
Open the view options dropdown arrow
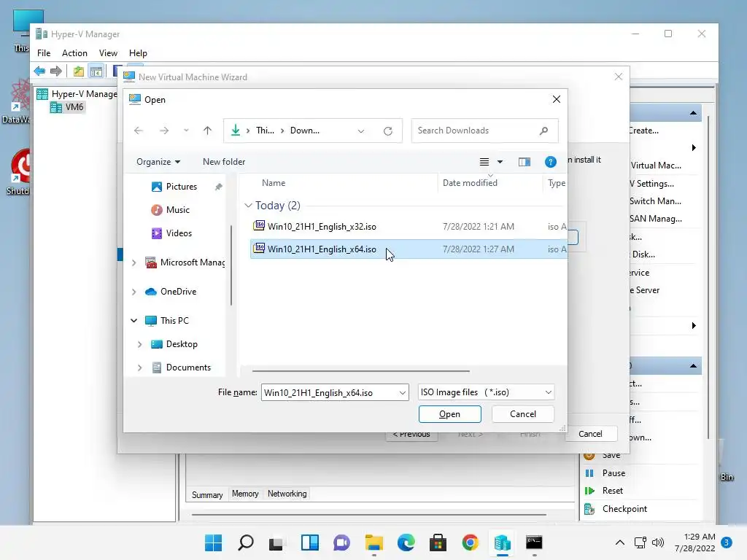click(x=500, y=162)
